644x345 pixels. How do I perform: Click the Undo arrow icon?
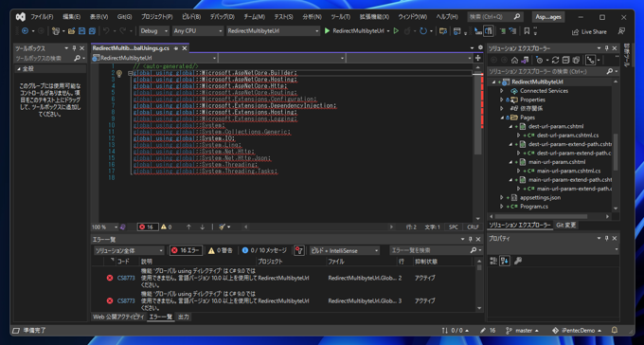click(x=106, y=31)
